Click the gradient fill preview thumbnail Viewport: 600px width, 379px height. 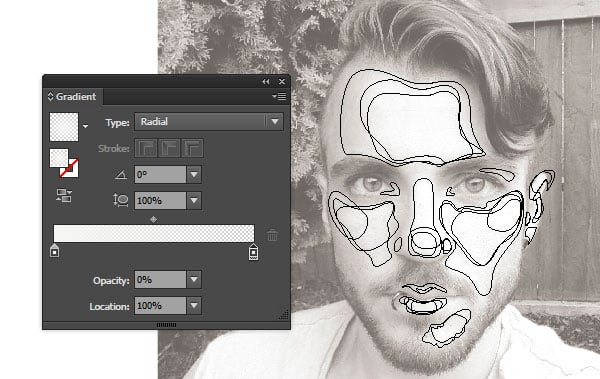point(64,127)
